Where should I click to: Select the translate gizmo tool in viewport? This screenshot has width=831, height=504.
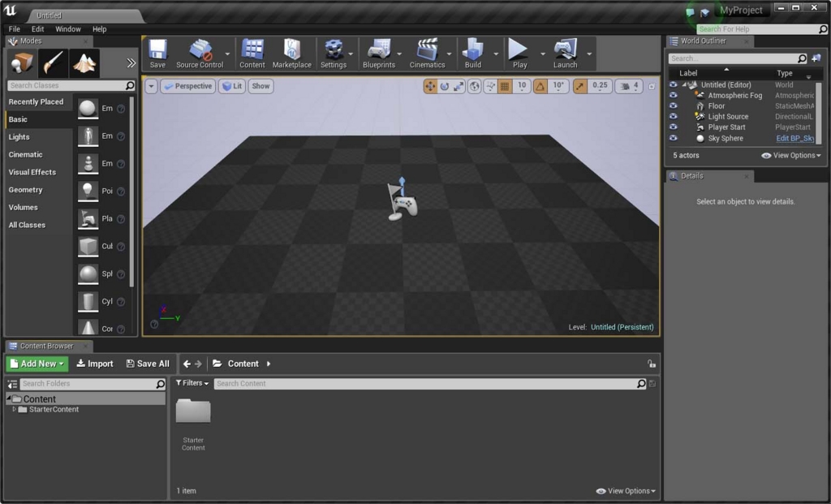click(430, 86)
